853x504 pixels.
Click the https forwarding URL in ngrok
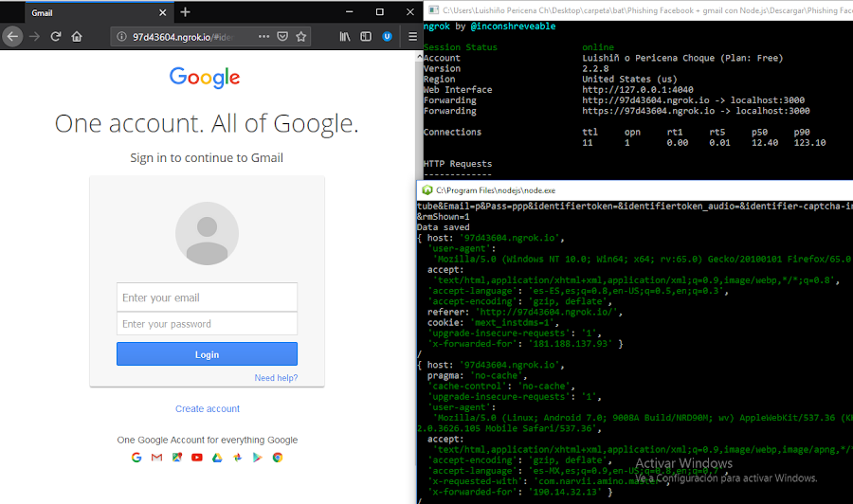point(648,111)
